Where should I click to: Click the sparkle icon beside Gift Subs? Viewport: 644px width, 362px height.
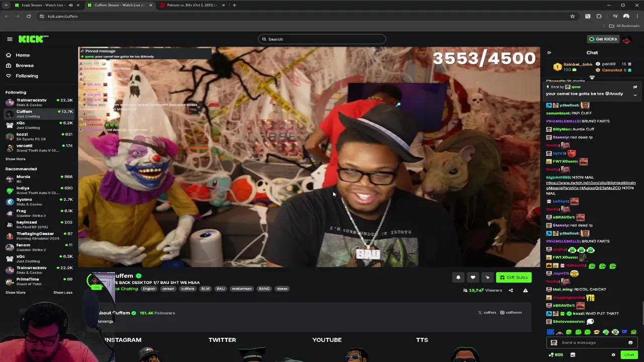487,277
